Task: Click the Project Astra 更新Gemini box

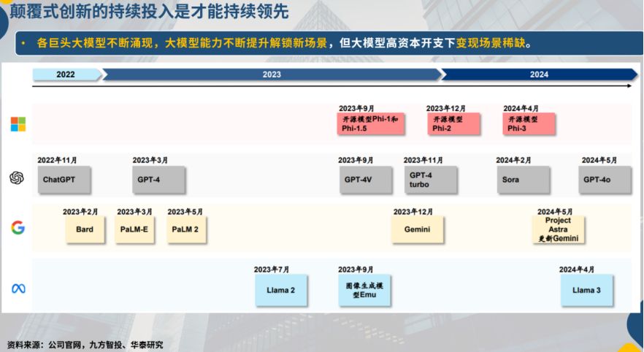Action: click(x=558, y=229)
